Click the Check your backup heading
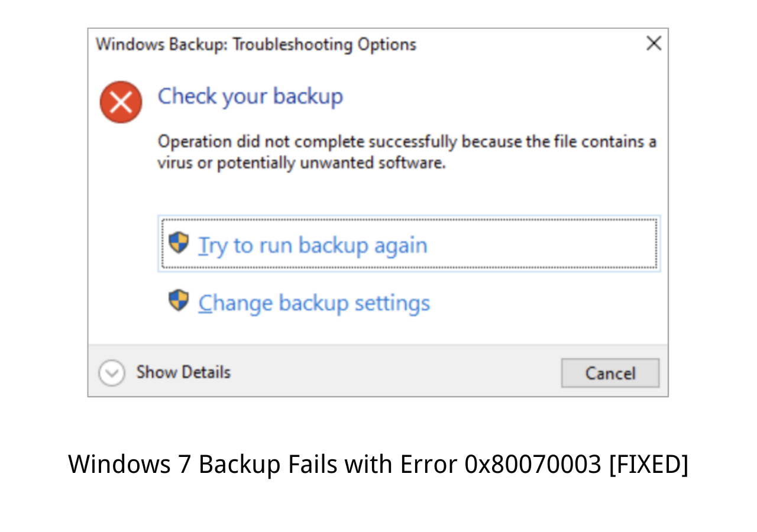Image resolution: width=757 pixels, height=532 pixels. (x=250, y=96)
